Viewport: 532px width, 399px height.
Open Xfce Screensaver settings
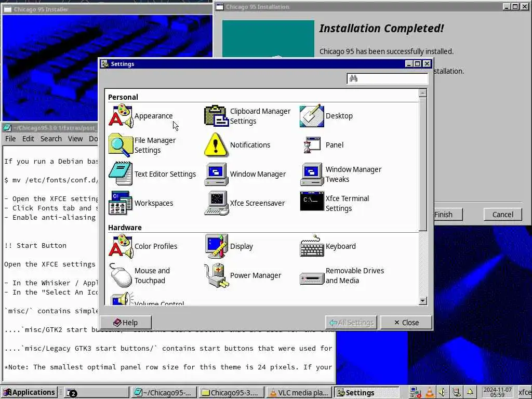(x=245, y=203)
